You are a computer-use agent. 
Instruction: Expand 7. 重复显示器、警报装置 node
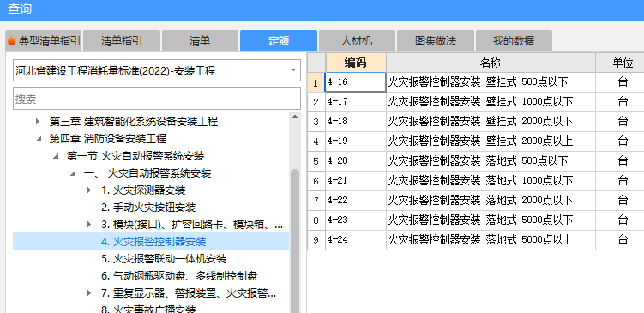coord(89,293)
